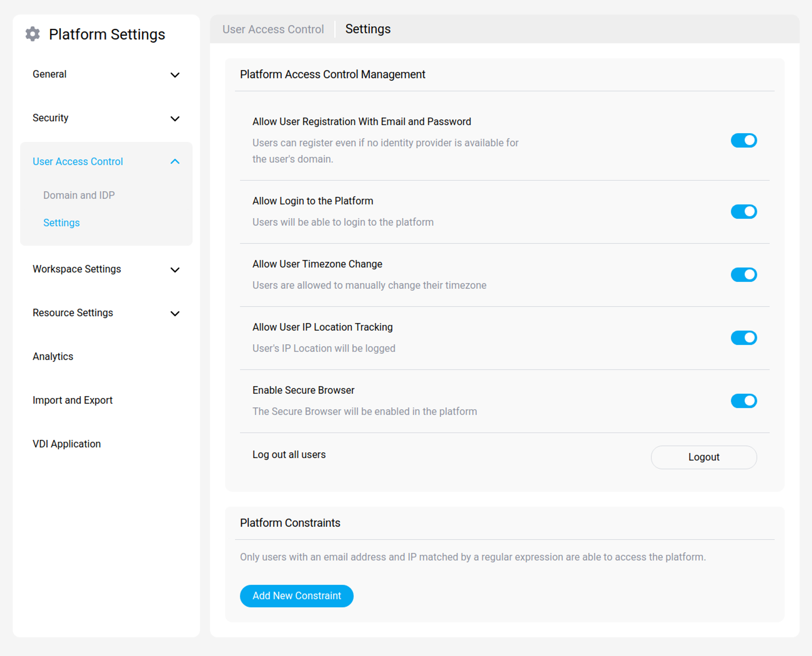Disable User IP Location Tracking toggle
Screen dimensions: 812x656
pyautogui.click(x=743, y=338)
